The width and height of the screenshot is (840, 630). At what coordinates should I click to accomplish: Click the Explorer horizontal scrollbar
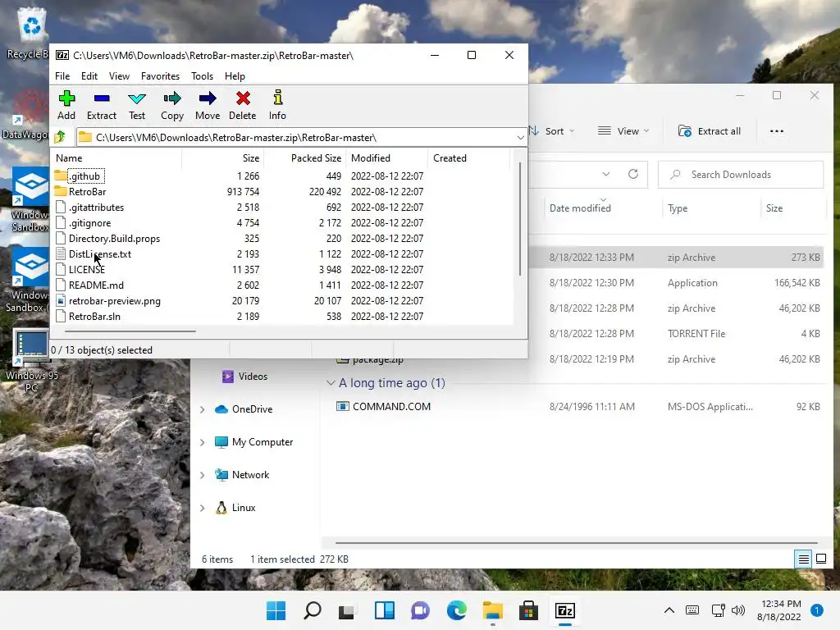pos(576,543)
